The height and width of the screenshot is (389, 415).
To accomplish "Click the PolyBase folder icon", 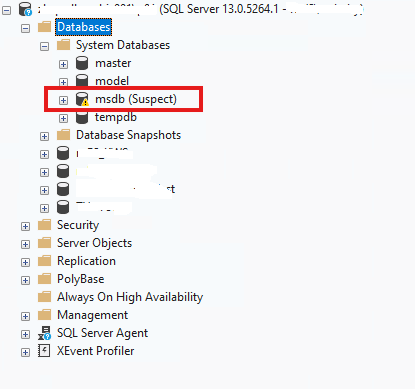I will pyautogui.click(x=44, y=279).
